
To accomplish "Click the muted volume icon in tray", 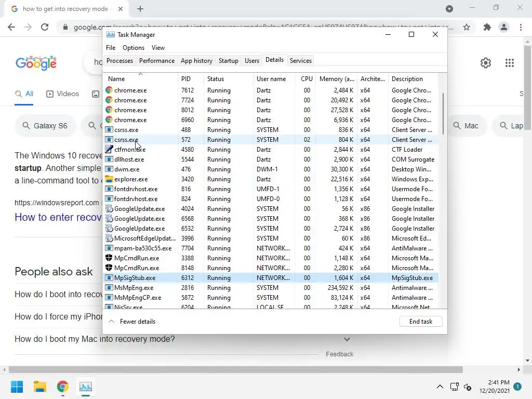I will [x=468, y=387].
